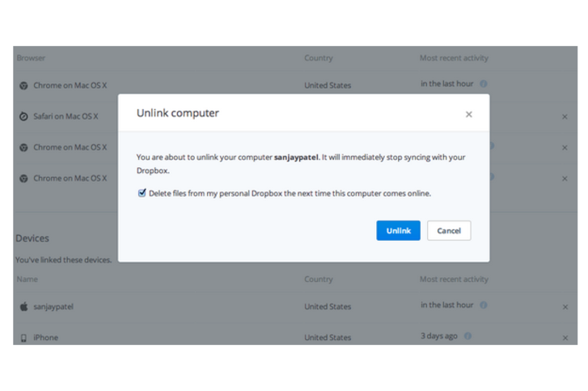Close the Unlink computer dialog with X

tap(469, 115)
